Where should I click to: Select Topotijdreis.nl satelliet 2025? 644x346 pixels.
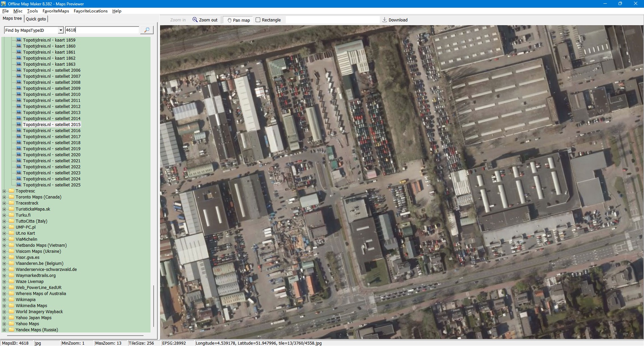(52, 185)
